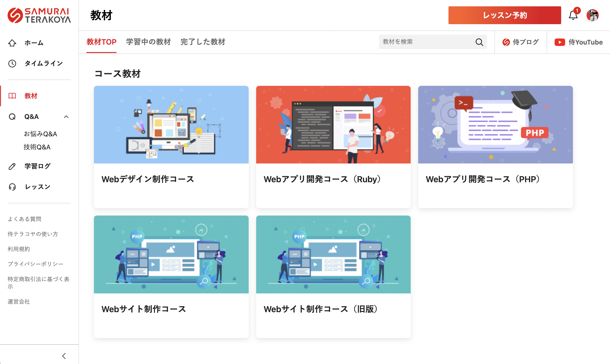
Task: Select 技術Q&A in the sidebar
Action: pyautogui.click(x=37, y=147)
